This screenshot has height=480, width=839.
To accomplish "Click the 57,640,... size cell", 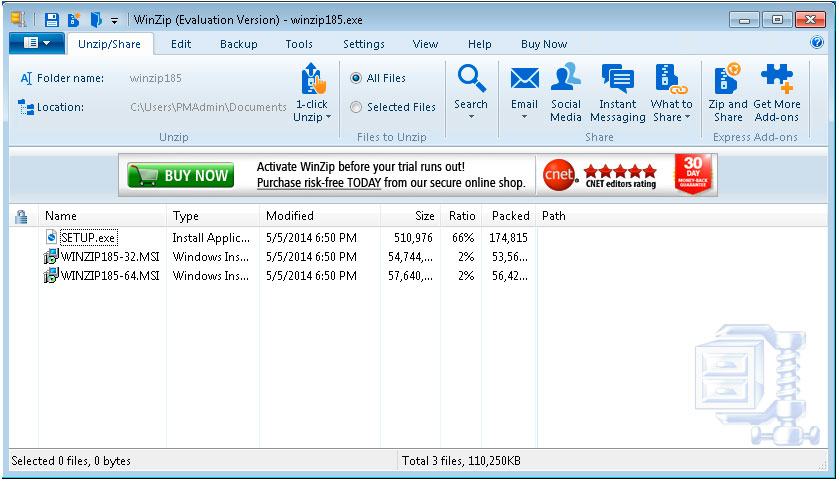I will [410, 276].
